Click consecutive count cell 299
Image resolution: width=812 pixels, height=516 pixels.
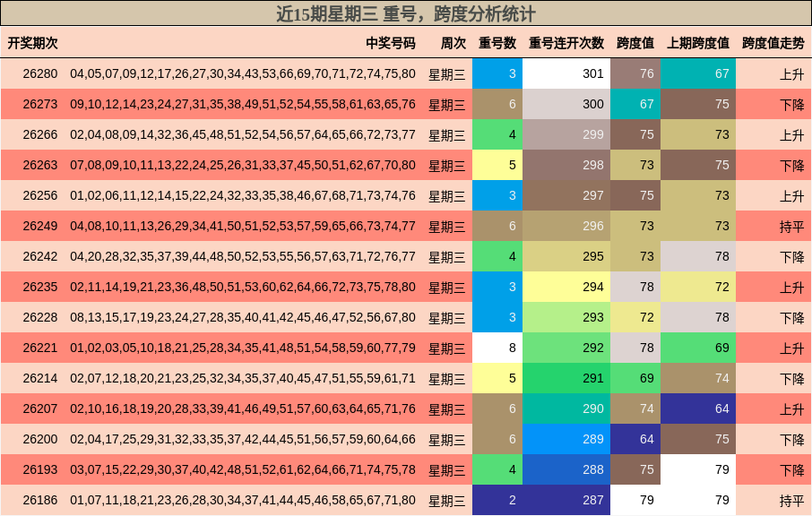(566, 134)
